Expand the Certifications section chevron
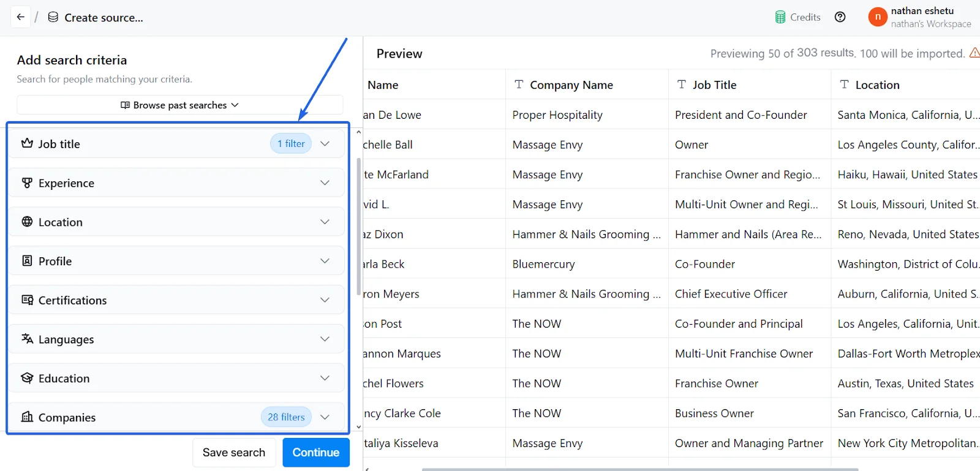 coord(325,300)
